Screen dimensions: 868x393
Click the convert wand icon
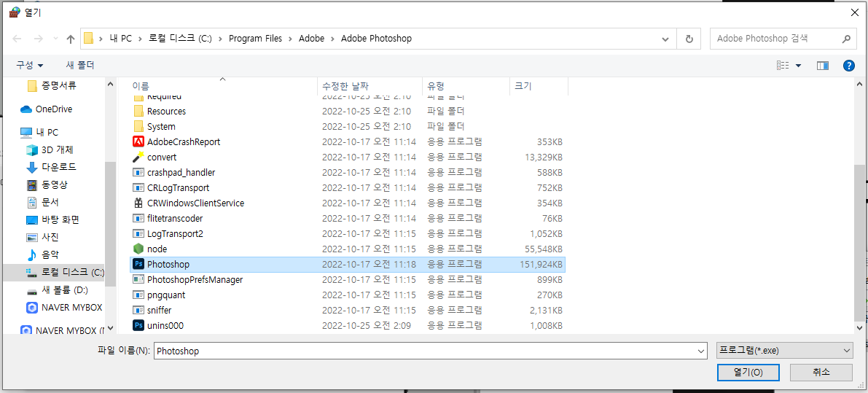(138, 157)
